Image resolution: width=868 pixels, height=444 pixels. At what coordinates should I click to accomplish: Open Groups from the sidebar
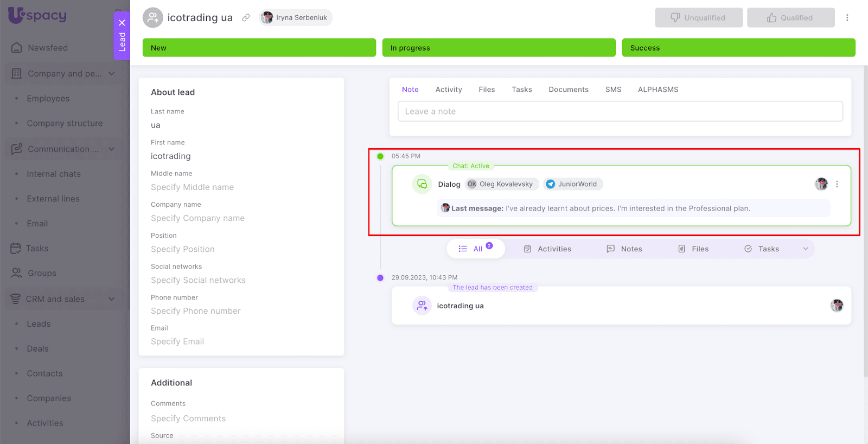coord(42,274)
